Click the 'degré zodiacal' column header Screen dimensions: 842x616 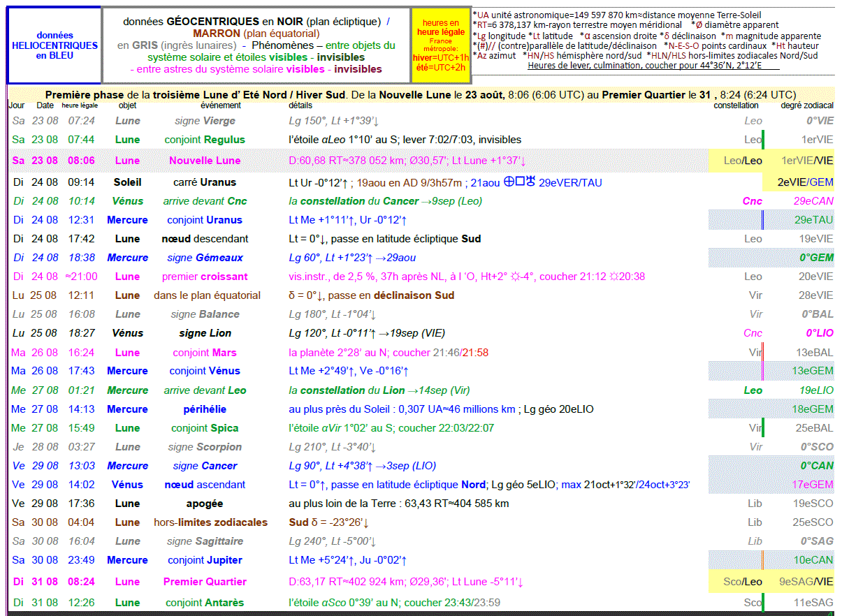(807, 105)
